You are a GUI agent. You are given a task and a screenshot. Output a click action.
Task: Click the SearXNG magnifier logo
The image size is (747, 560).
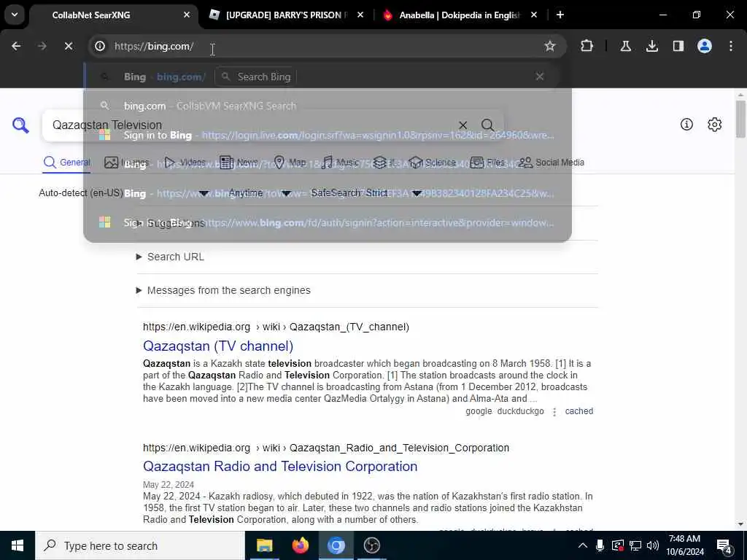[20, 125]
